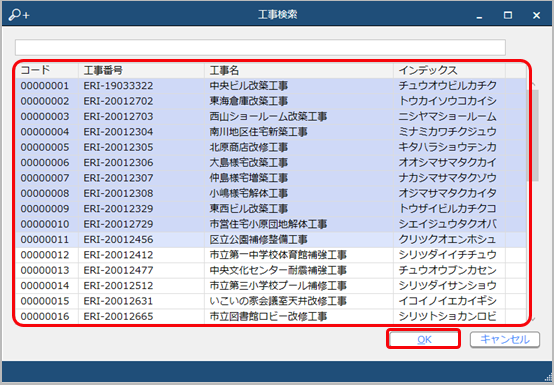Click the window resize grip icon
The height and width of the screenshot is (385, 554).
click(x=548, y=378)
